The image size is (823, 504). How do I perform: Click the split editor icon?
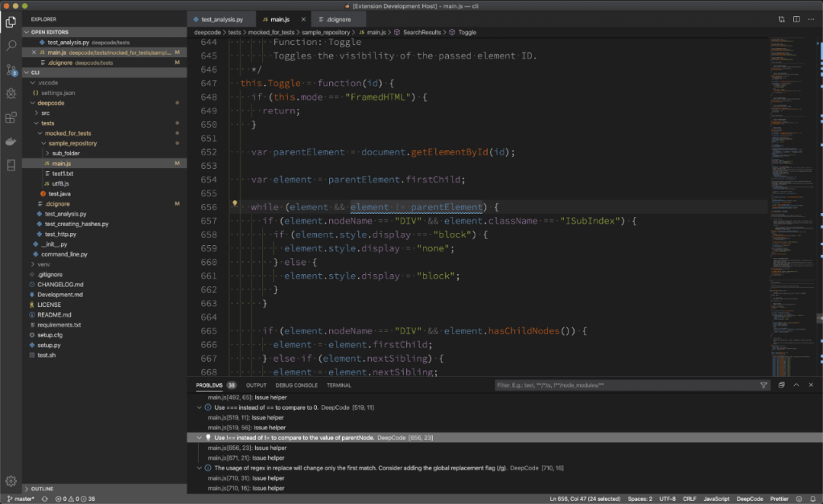(x=796, y=19)
